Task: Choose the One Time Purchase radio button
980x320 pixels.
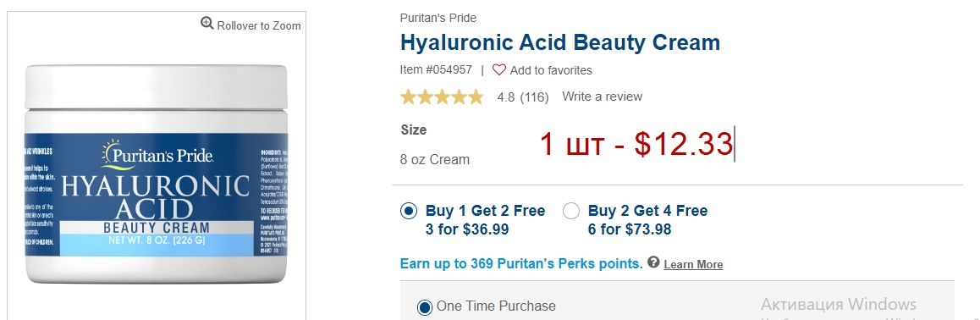Action: (424, 307)
